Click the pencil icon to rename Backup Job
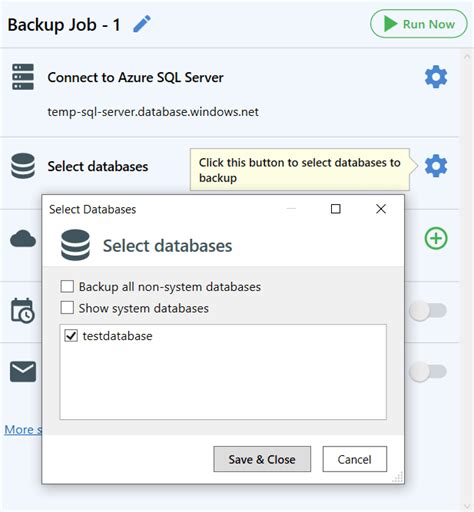The width and height of the screenshot is (474, 512). click(x=142, y=24)
